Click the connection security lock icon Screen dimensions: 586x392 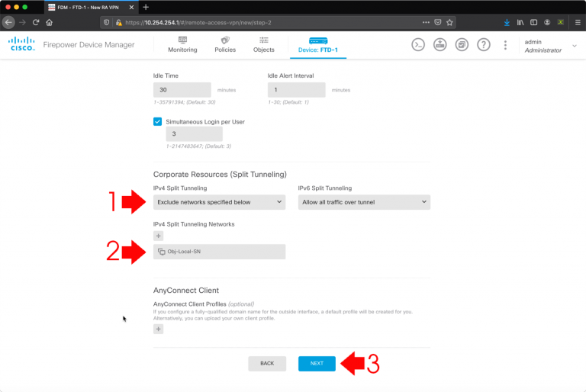pos(119,22)
